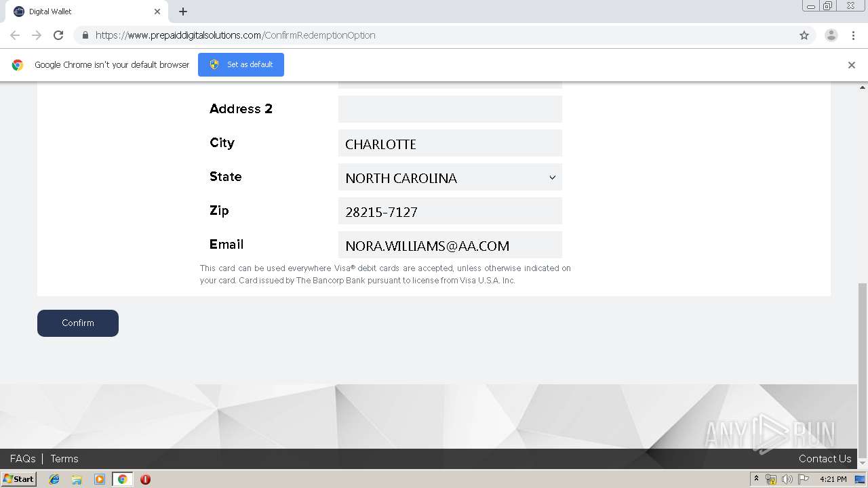The width and height of the screenshot is (868, 488).
Task: Click the taskbar clock showing 4:21 PM
Action: pyautogui.click(x=833, y=479)
